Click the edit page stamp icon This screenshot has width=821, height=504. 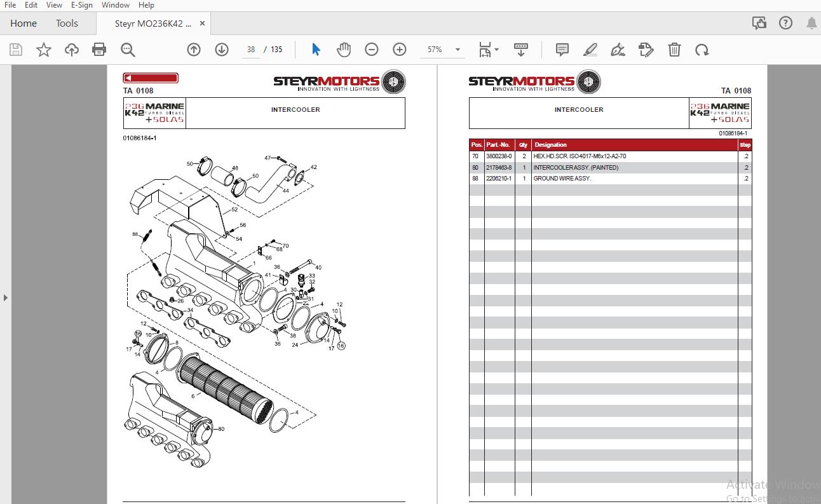click(646, 50)
